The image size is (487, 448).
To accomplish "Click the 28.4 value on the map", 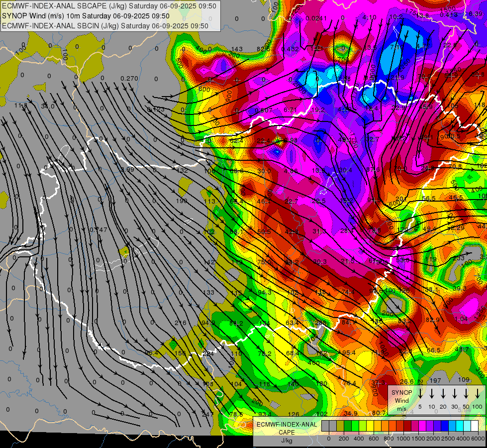I will pos(347,230).
